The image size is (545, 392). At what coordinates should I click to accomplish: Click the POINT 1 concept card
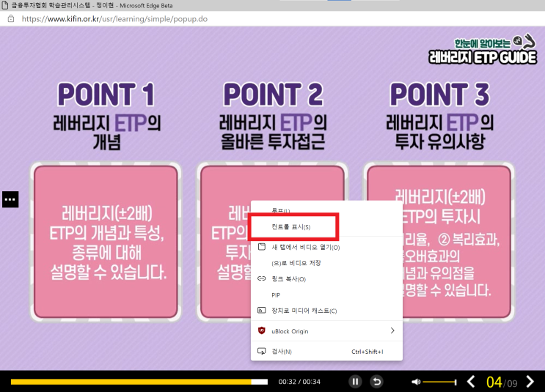[106, 242]
